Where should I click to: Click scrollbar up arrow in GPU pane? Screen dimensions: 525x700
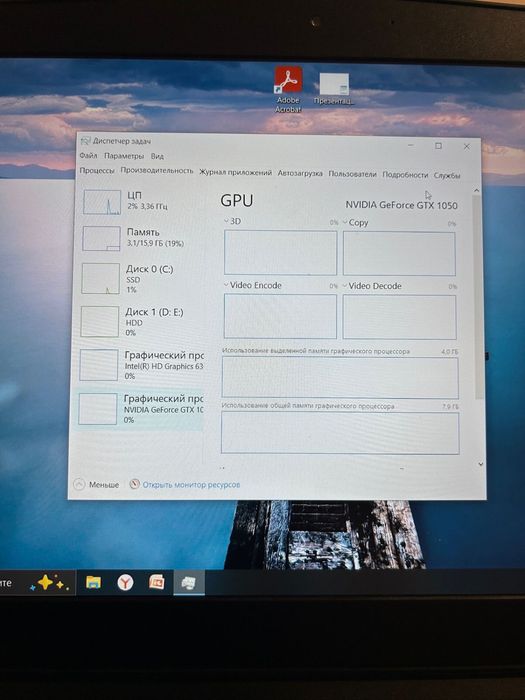pos(476,191)
